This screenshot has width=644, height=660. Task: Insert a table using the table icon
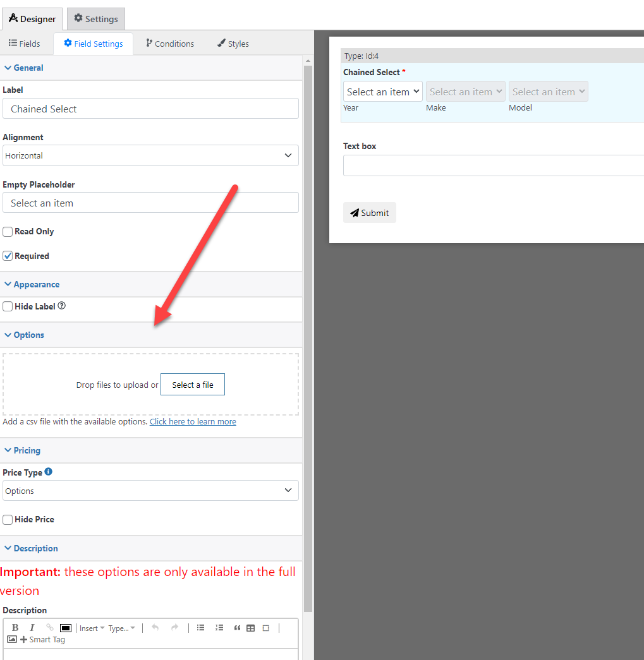point(251,628)
